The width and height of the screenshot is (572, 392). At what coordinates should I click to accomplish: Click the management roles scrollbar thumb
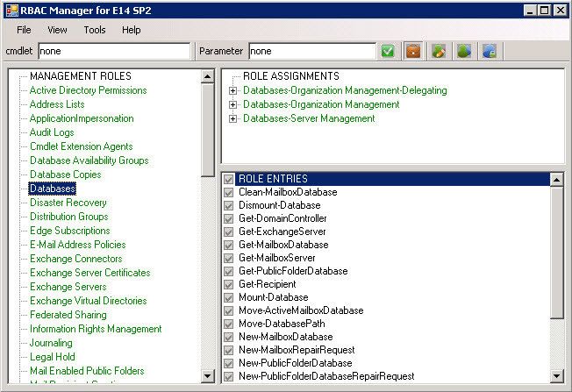click(x=208, y=130)
